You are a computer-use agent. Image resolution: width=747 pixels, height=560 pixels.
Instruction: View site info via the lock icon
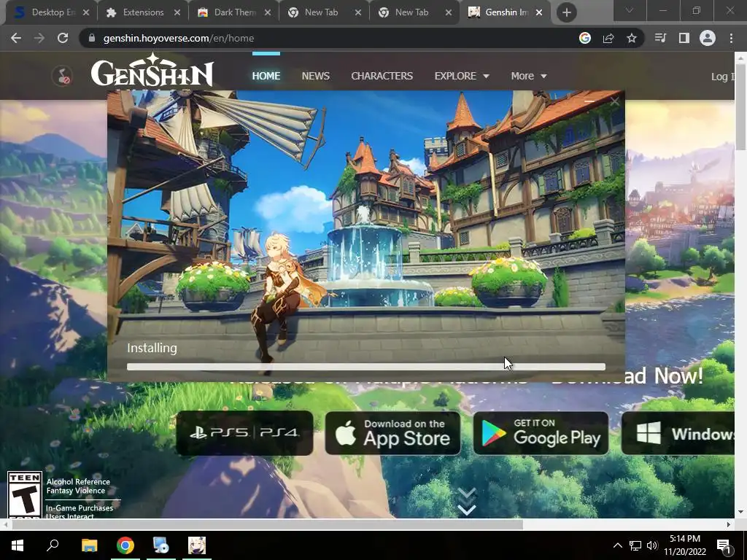pos(92,38)
